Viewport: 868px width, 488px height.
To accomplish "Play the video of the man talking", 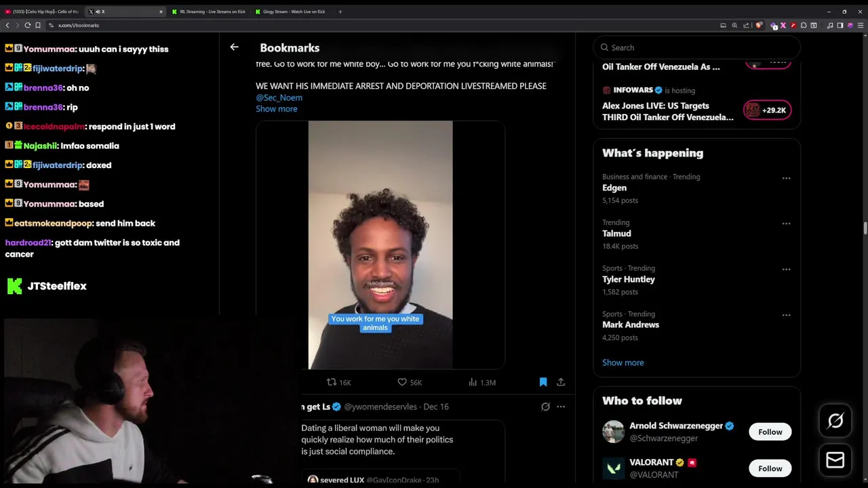I will coord(380,245).
